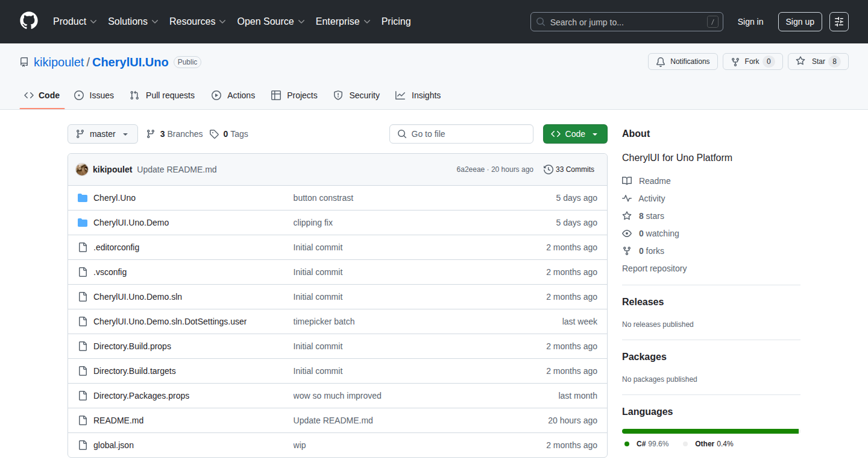Click the file icon next to README.md
The image size is (868, 459).
coord(83,420)
